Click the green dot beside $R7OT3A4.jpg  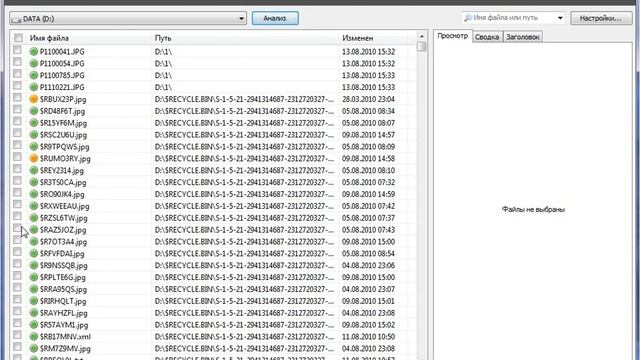(x=34, y=241)
